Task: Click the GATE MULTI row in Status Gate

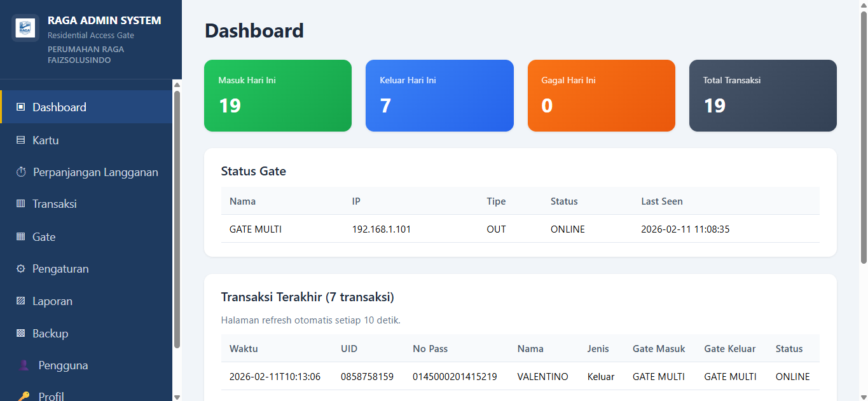Action: tap(520, 229)
